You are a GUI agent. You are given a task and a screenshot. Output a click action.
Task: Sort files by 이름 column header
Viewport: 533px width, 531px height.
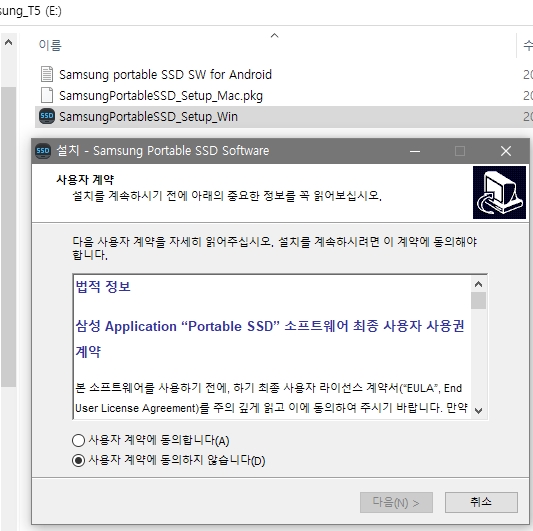pos(50,45)
